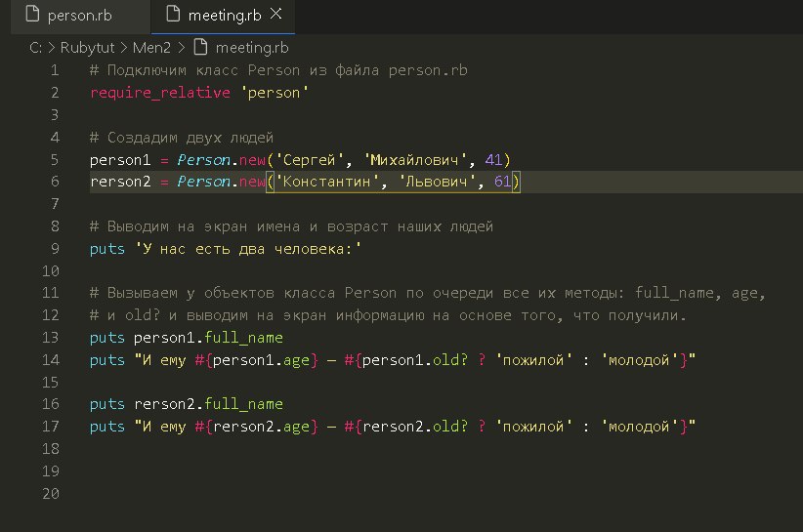Screen dimensions: 803x532
Task: Click person1.age on line 14
Action: coord(261,360)
